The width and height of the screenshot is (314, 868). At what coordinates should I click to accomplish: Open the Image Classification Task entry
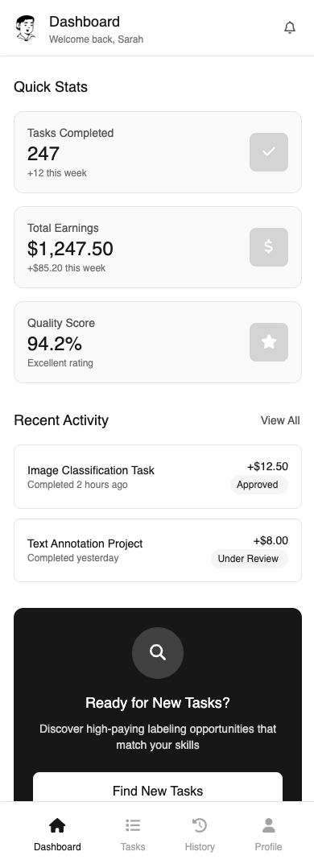click(x=158, y=477)
